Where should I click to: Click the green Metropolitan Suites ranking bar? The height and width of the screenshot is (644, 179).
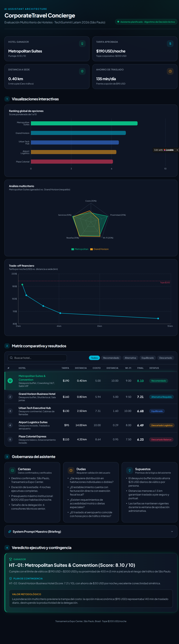[84, 123]
